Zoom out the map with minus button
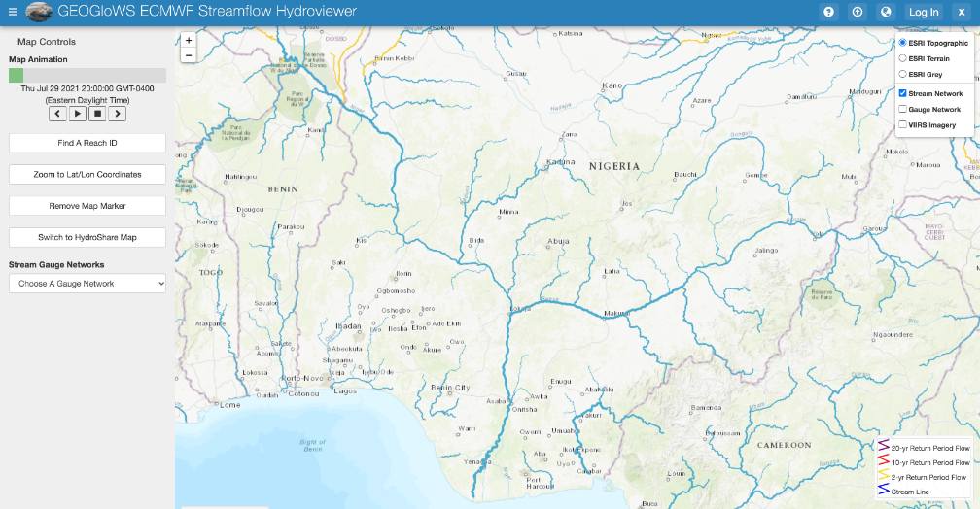 pos(189,55)
